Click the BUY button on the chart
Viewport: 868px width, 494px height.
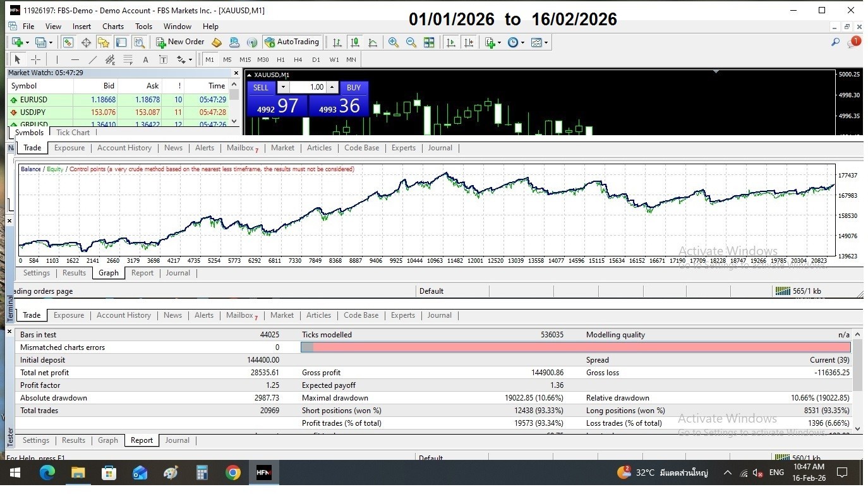pos(354,87)
